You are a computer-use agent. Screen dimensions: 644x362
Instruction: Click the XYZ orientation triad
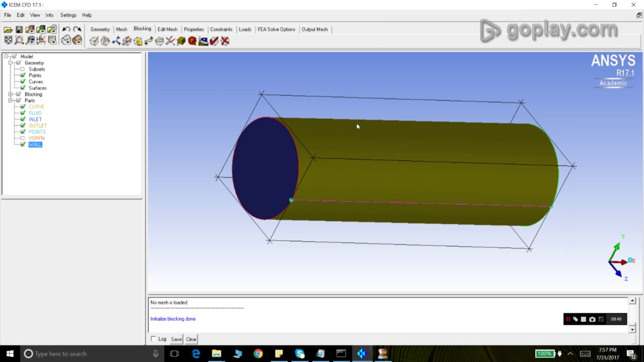(x=621, y=257)
